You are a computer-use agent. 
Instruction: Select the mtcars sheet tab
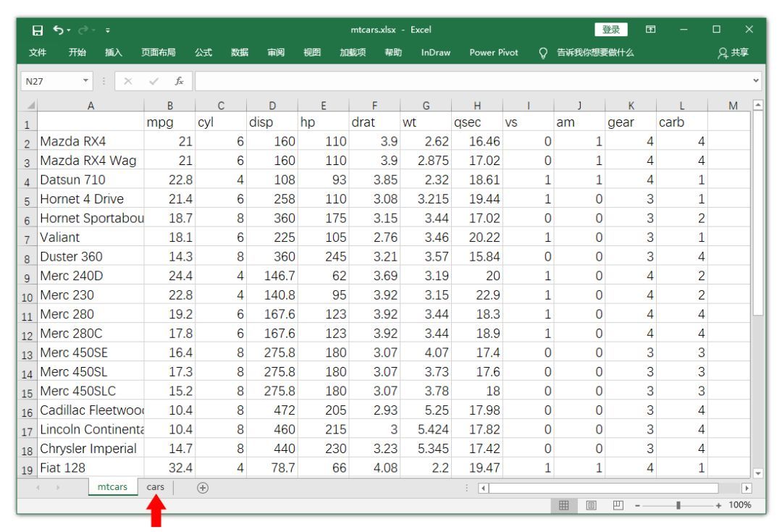[112, 486]
